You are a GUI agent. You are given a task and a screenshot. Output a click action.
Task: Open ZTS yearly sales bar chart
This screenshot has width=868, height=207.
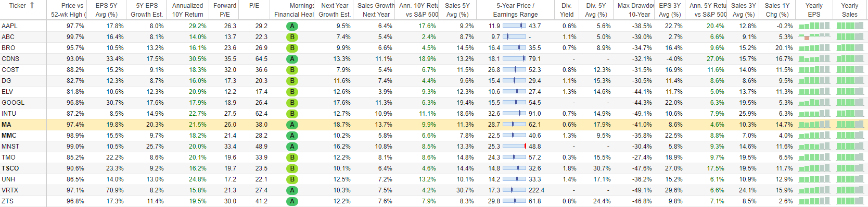click(849, 201)
